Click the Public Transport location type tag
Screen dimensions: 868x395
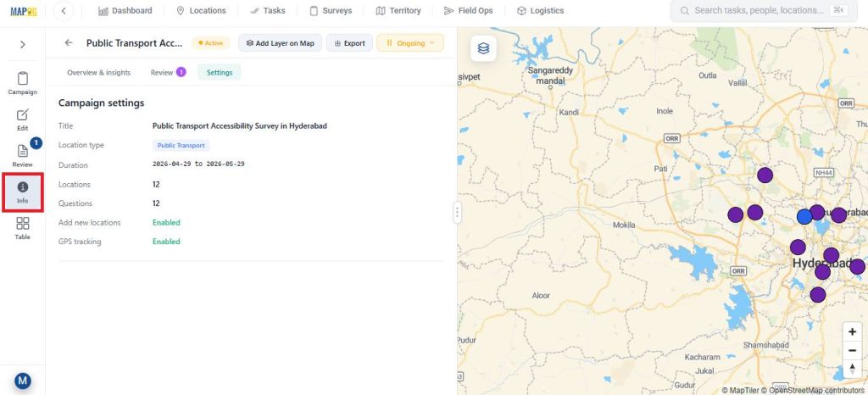181,146
